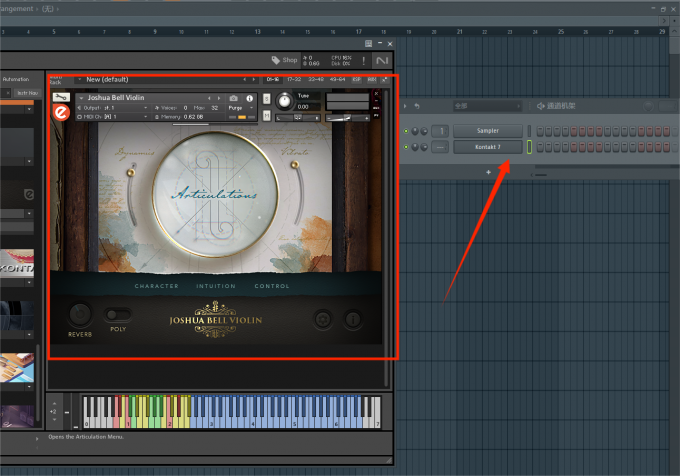680x476 pixels.
Task: Click the round info button near gear
Action: point(352,321)
